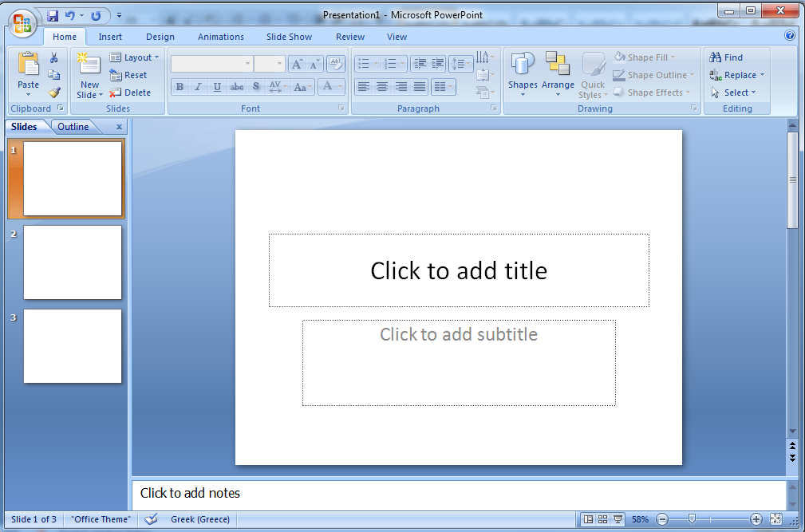
Task: Open the Office Button menu
Action: coord(22,24)
